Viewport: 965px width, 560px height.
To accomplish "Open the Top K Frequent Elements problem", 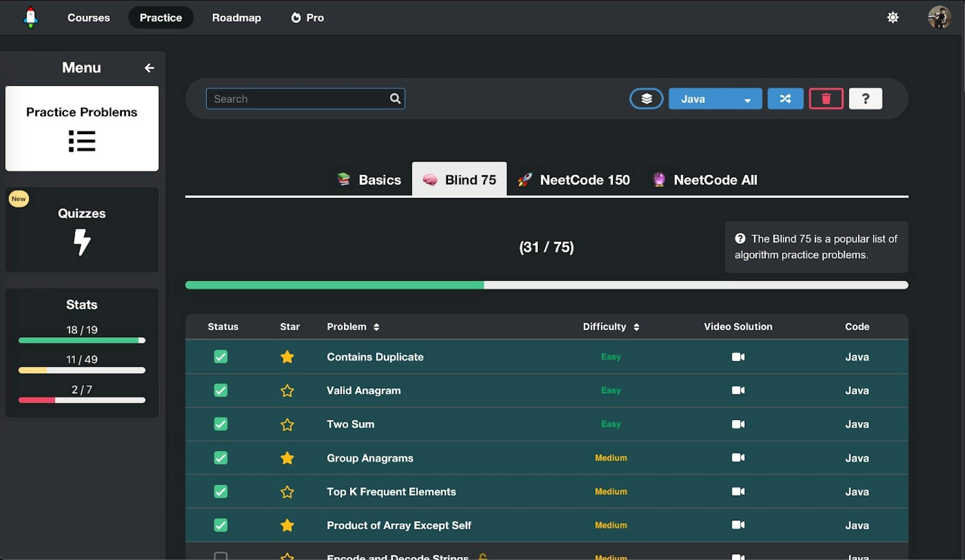I will point(391,492).
